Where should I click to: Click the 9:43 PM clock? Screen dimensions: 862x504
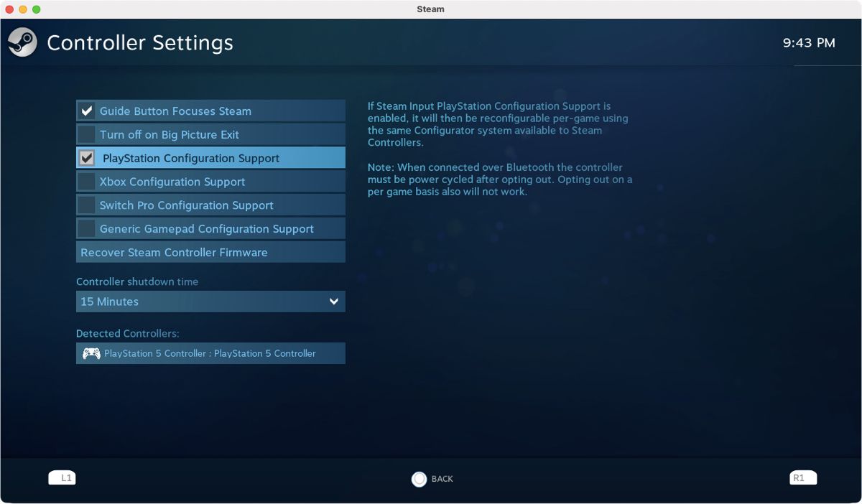[809, 43]
